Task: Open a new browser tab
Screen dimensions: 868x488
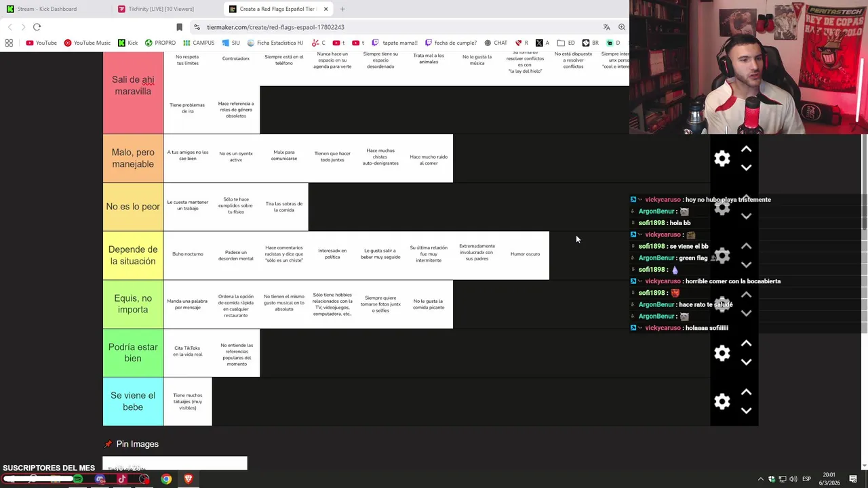Action: click(342, 9)
